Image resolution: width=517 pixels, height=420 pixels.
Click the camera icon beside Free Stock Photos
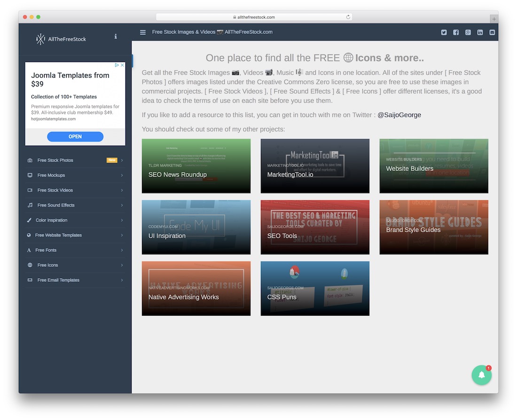click(x=30, y=160)
